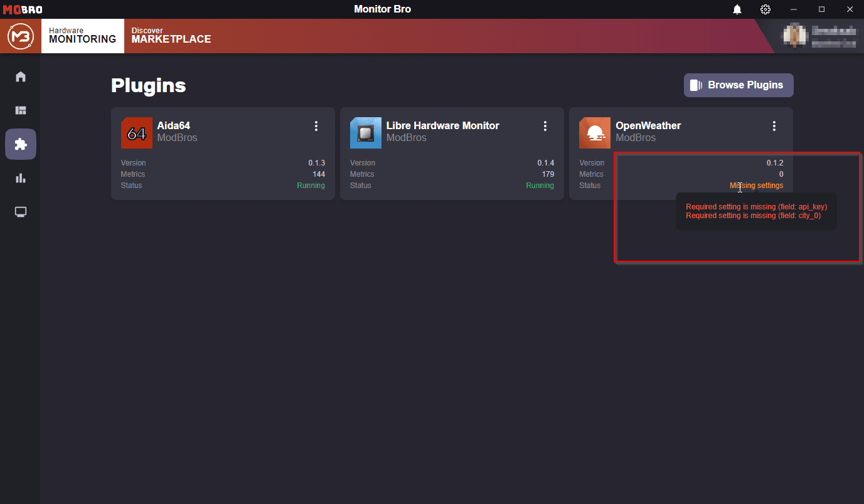
Task: Close the Monitor Bro window
Action: (x=850, y=9)
